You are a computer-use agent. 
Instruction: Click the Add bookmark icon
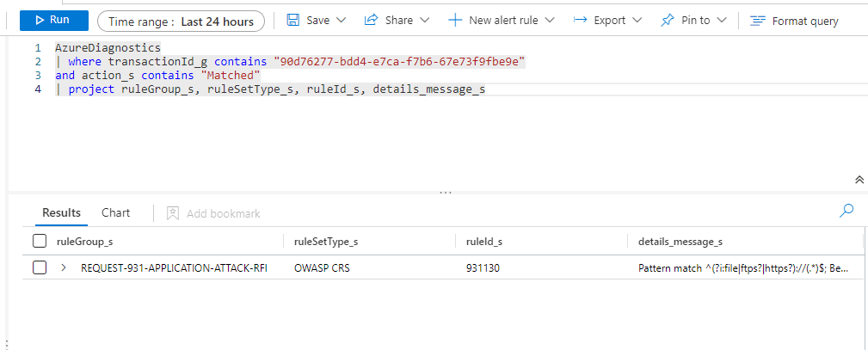click(172, 213)
